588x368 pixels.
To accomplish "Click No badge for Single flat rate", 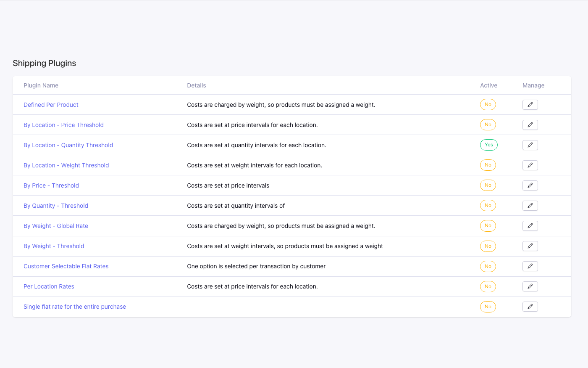I will point(488,307).
